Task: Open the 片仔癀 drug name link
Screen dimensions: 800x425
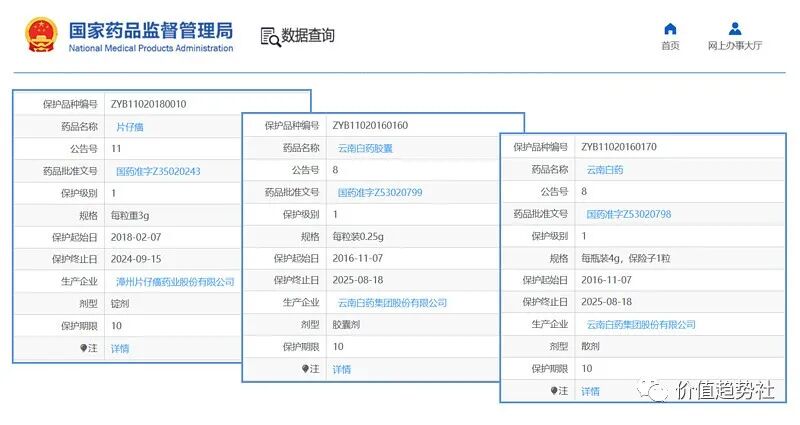Action: coord(130,127)
